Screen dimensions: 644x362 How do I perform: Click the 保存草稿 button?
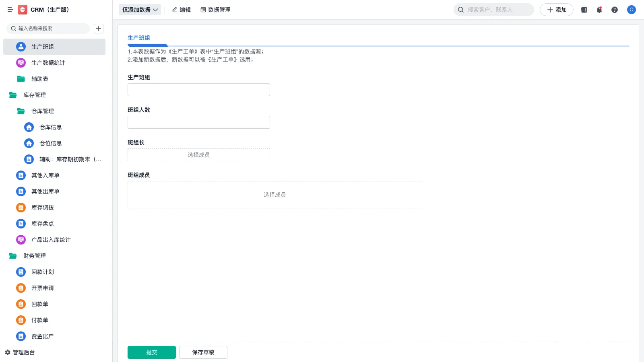203,352
